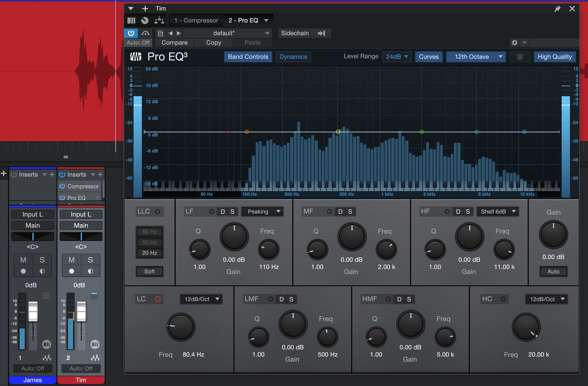Image resolution: width=588 pixels, height=386 pixels.
Task: Toggle Tim channel monitor speaker icon
Action: click(x=91, y=271)
